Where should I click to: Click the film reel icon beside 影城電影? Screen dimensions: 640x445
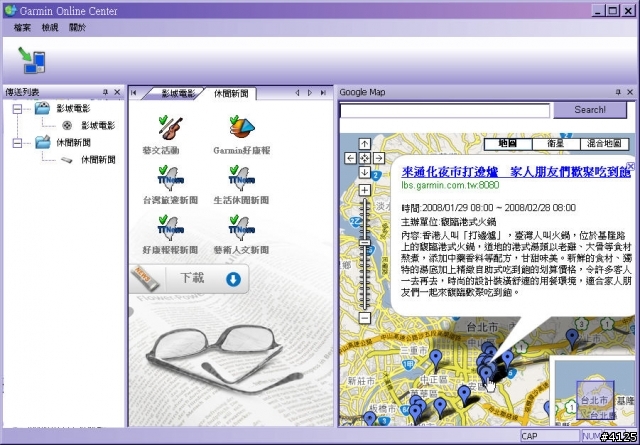click(x=67, y=125)
